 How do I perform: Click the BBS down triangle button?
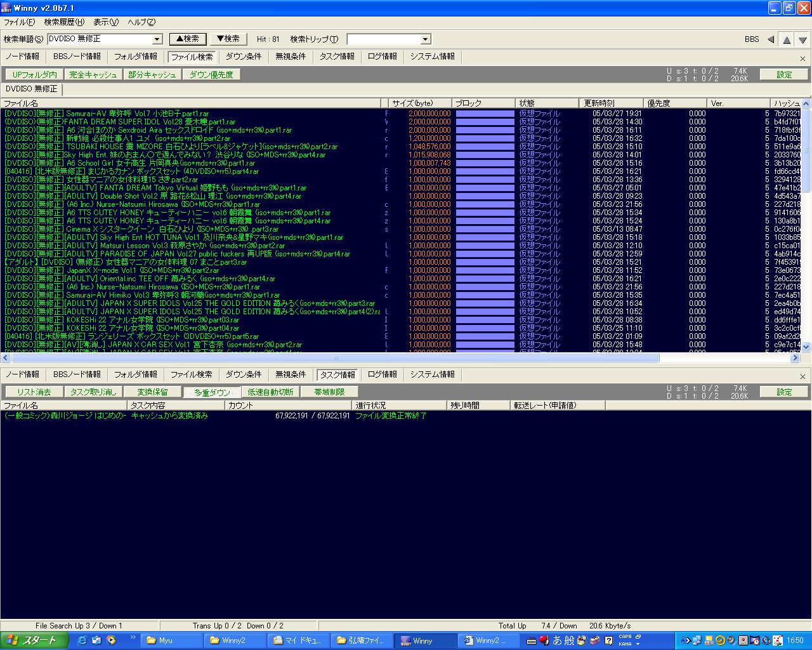point(802,39)
